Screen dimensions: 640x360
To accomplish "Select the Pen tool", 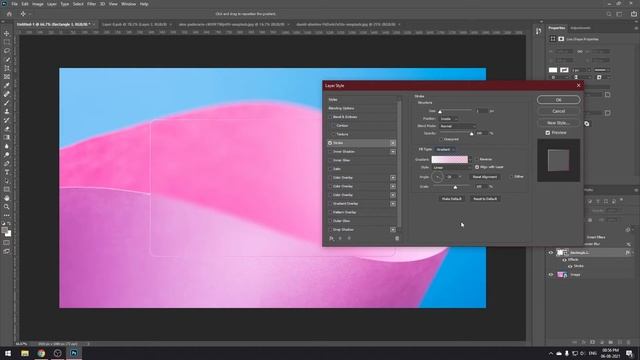I will point(7,163).
